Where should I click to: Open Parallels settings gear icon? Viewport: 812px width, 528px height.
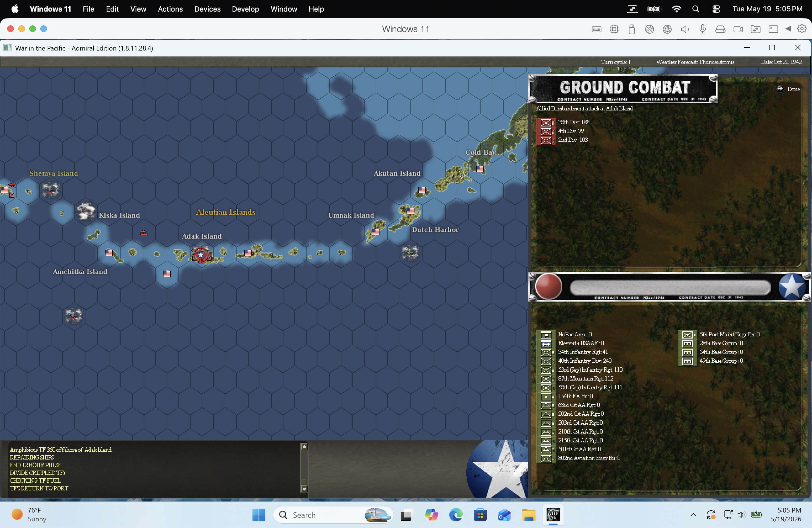click(802, 29)
